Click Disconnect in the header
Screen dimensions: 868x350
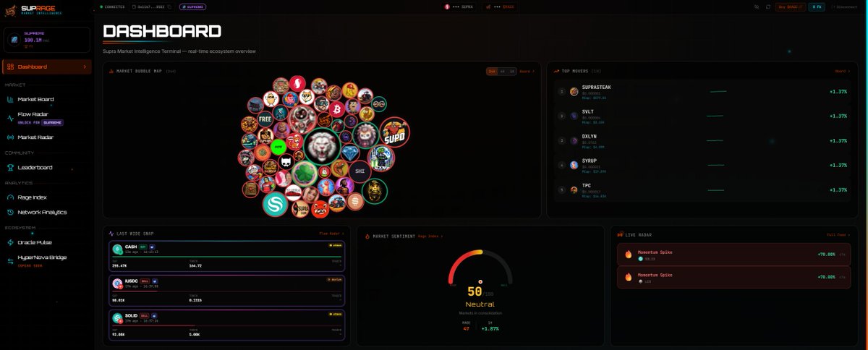(845, 7)
